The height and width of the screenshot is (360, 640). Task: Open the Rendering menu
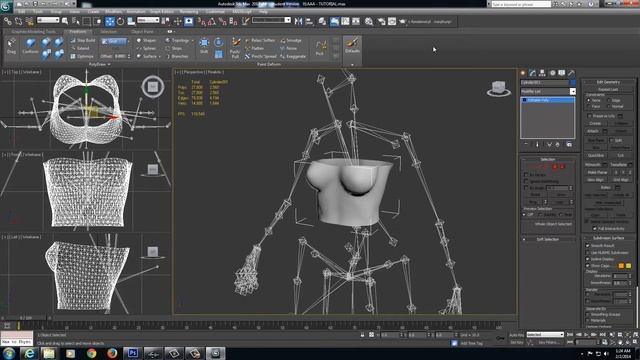click(189, 12)
